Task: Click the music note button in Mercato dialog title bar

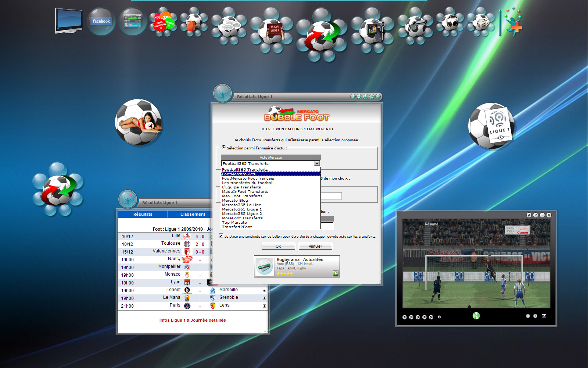Action: (x=353, y=96)
